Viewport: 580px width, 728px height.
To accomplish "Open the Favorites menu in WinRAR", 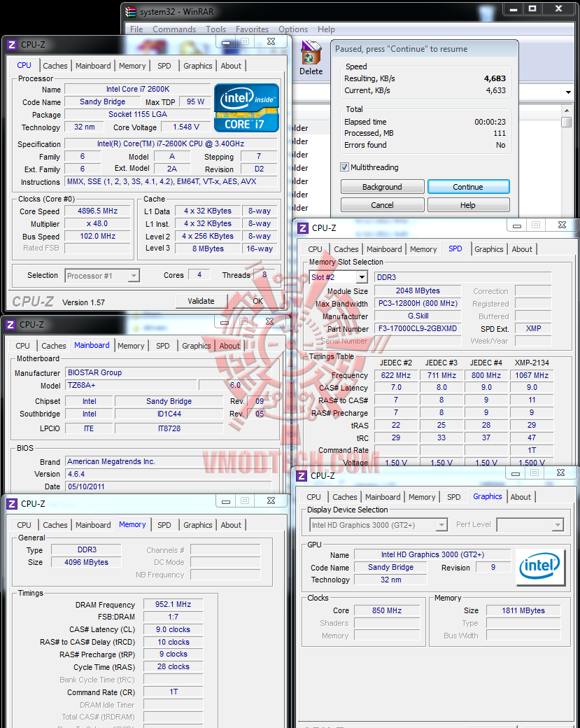I will tap(252, 29).
